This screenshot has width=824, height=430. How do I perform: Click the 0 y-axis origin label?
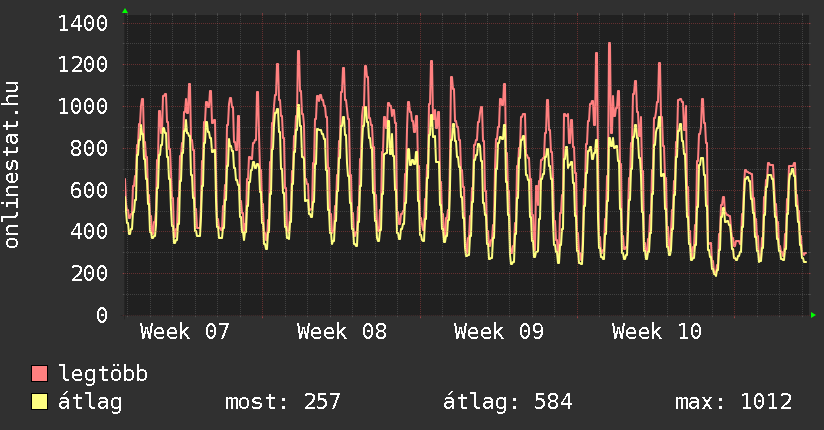[101, 315]
